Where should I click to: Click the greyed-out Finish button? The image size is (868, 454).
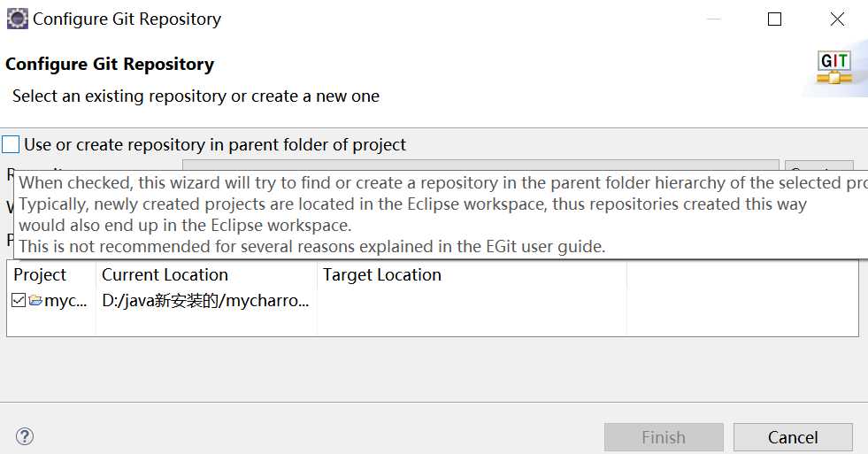click(664, 437)
